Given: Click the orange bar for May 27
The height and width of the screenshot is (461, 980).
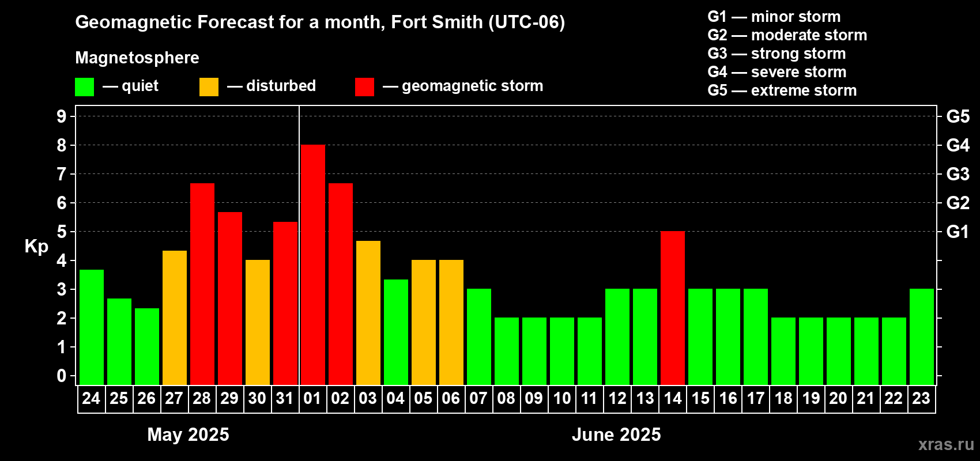Looking at the screenshot, I should 175,318.
